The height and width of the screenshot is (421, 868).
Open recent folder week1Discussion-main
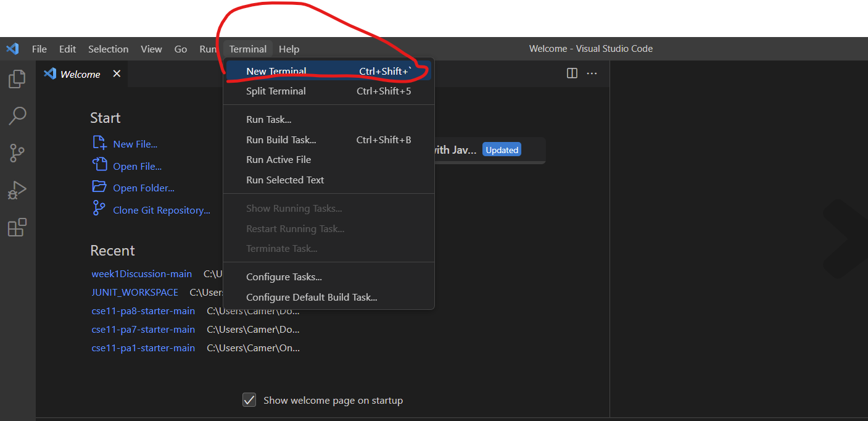tap(141, 273)
